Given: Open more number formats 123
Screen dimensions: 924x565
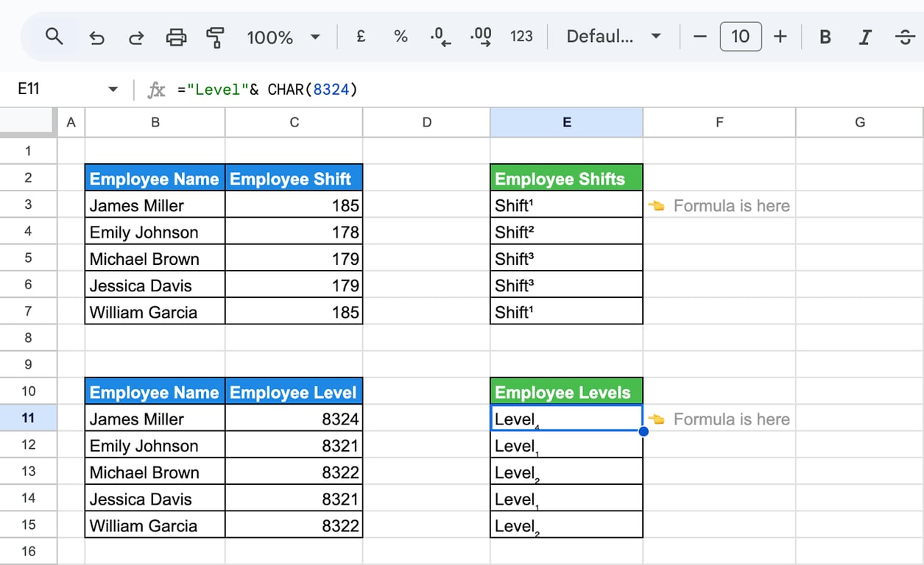Looking at the screenshot, I should pos(521,36).
